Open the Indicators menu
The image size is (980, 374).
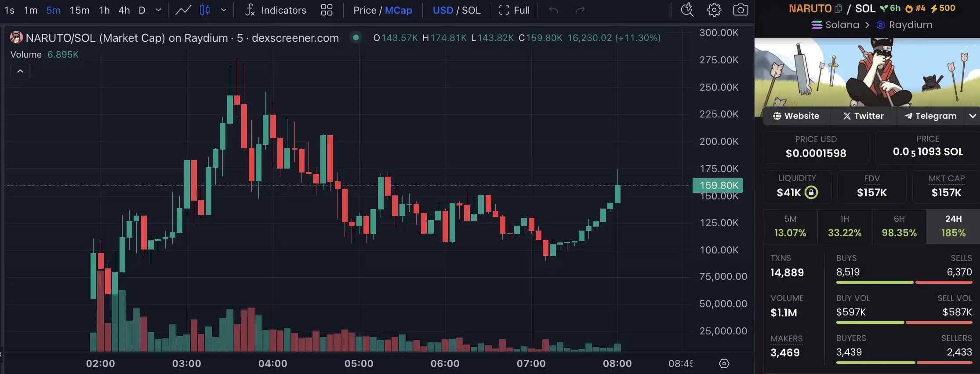coord(276,10)
